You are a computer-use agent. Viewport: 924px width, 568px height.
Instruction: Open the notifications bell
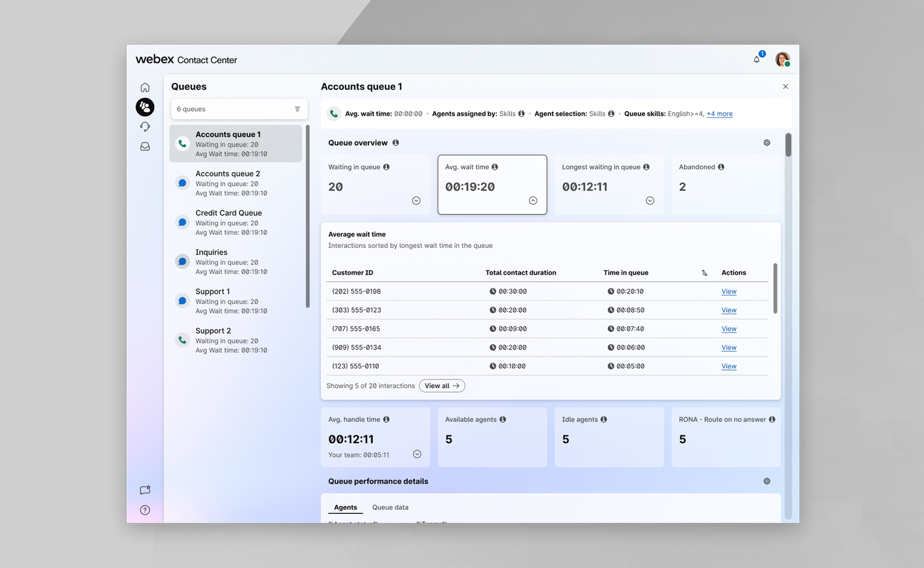click(757, 59)
